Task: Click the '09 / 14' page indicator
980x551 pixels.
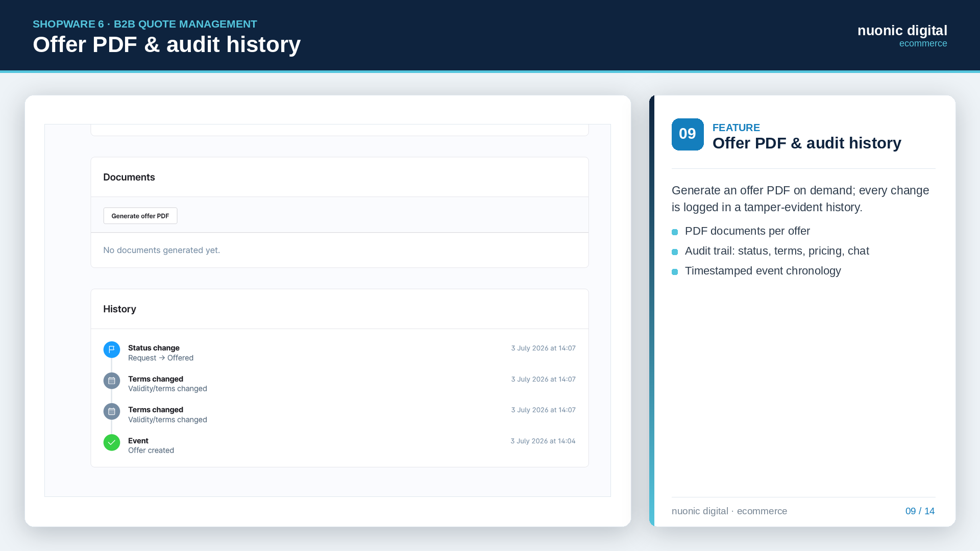Action: tap(920, 511)
